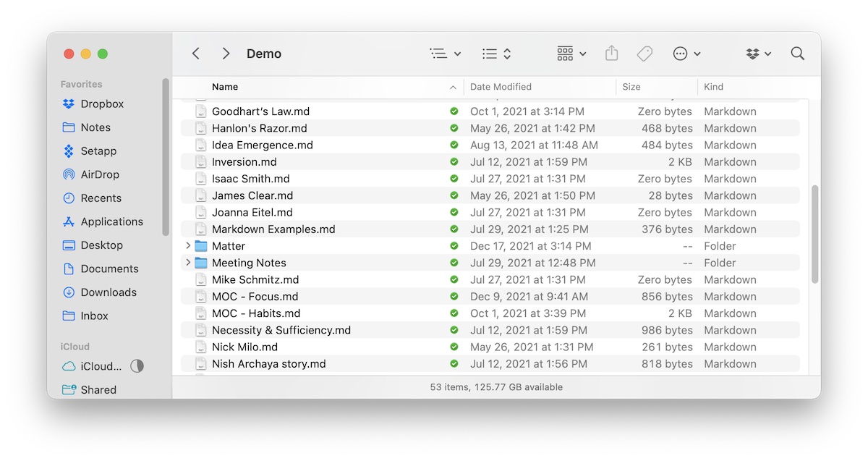Click the 484 bytes size value

pyautogui.click(x=667, y=145)
